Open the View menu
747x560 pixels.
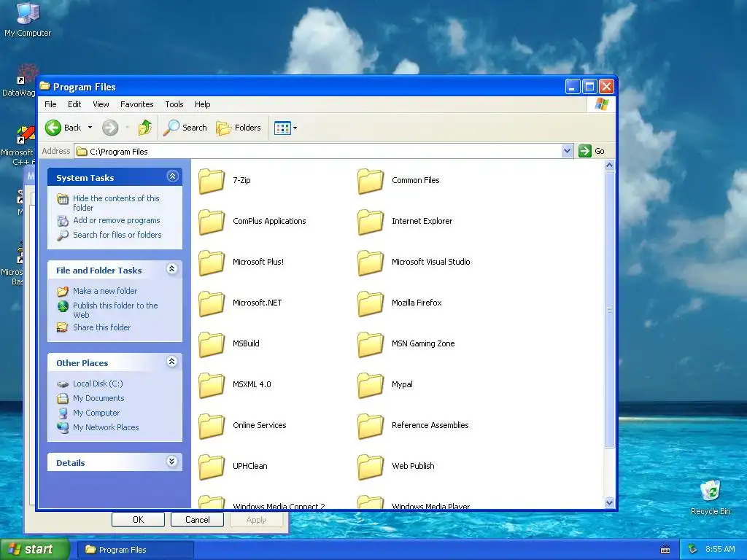(x=101, y=104)
